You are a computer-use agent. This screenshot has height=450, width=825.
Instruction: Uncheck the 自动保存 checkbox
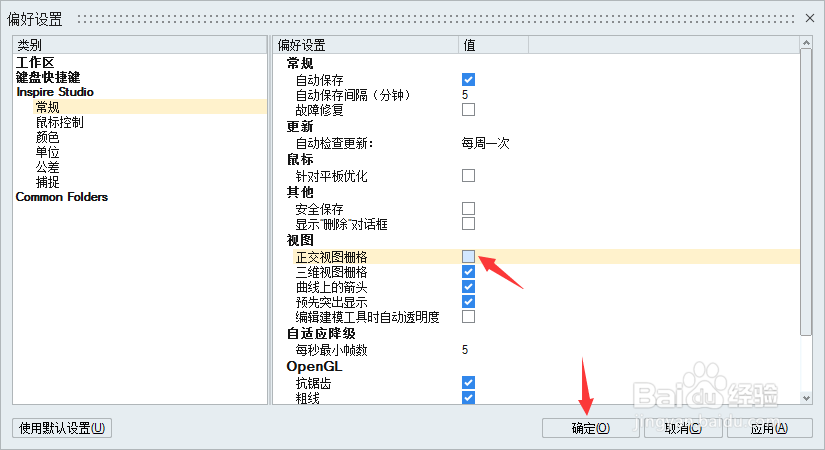click(468, 79)
